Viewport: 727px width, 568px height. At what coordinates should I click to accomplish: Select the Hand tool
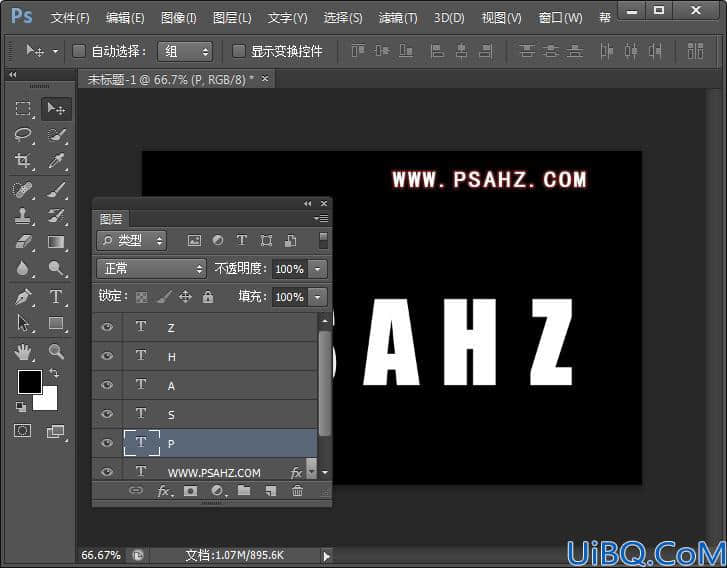(23, 352)
